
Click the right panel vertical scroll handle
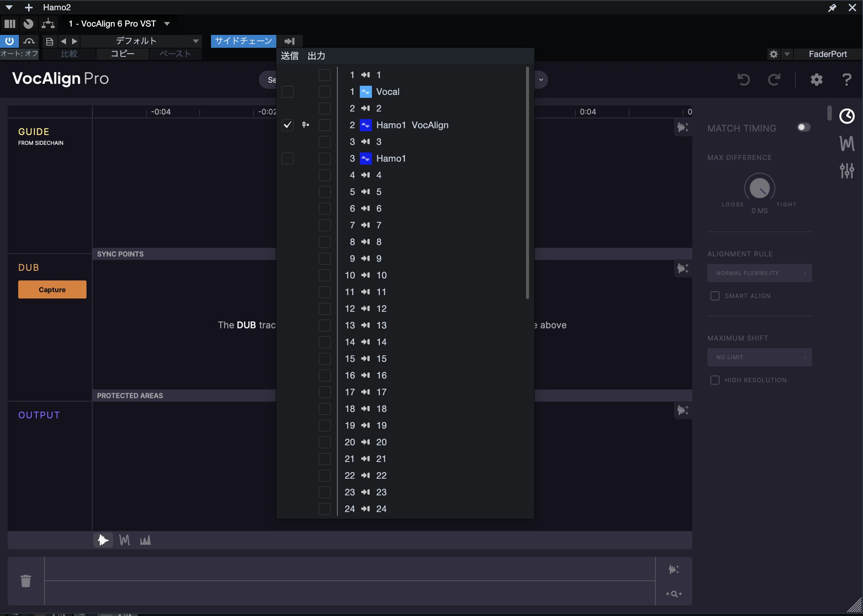[830, 113]
